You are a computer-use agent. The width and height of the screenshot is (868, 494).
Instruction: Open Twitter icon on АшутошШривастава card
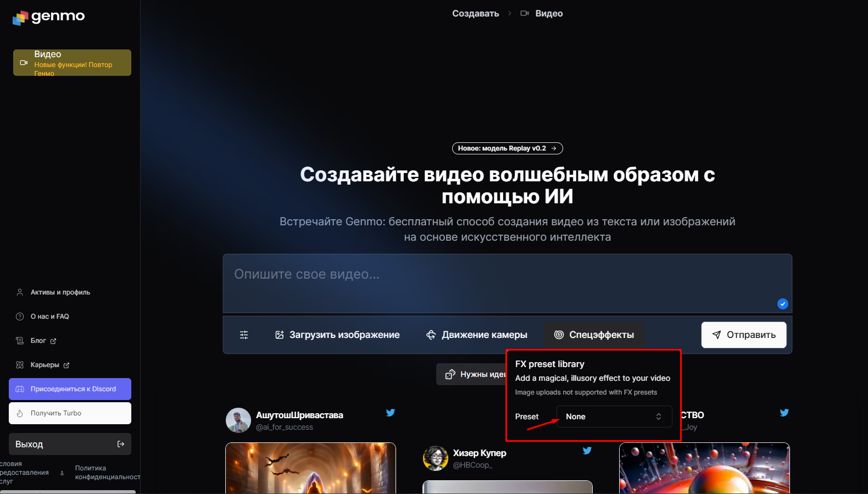[391, 413]
